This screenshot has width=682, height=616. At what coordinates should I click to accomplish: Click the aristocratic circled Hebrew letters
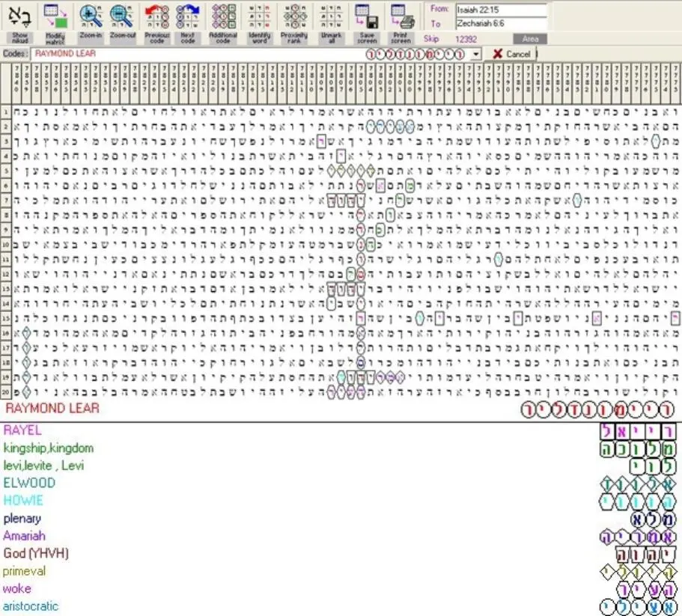pos(638,607)
